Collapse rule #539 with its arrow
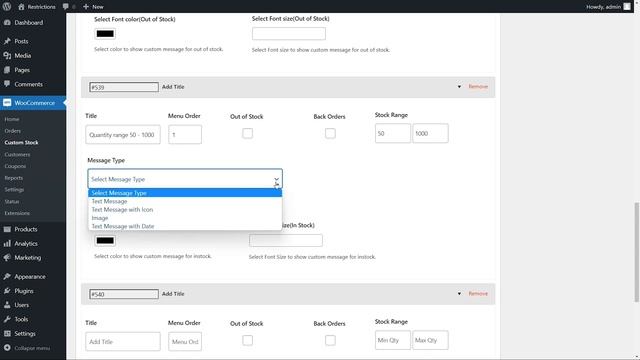 [459, 87]
